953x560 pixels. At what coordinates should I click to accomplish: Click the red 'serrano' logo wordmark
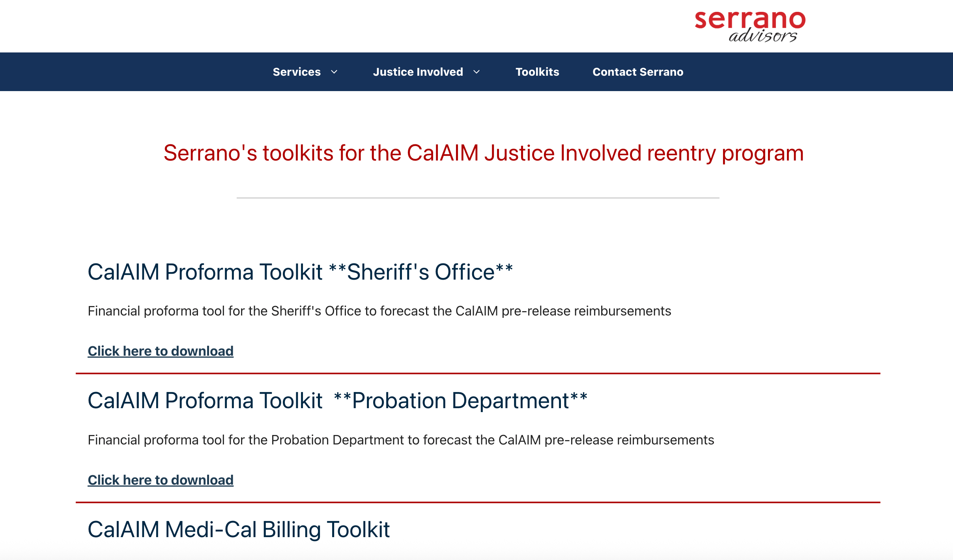pos(749,19)
